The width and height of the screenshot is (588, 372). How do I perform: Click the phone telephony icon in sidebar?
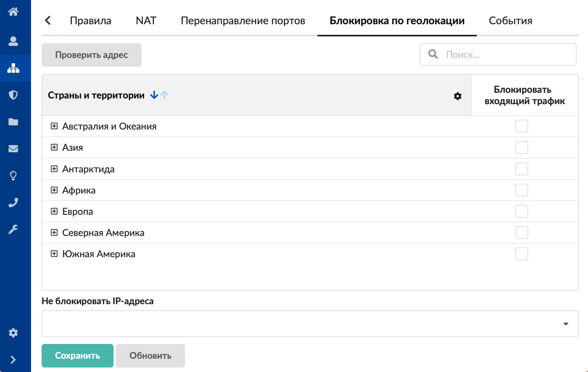coord(13,203)
